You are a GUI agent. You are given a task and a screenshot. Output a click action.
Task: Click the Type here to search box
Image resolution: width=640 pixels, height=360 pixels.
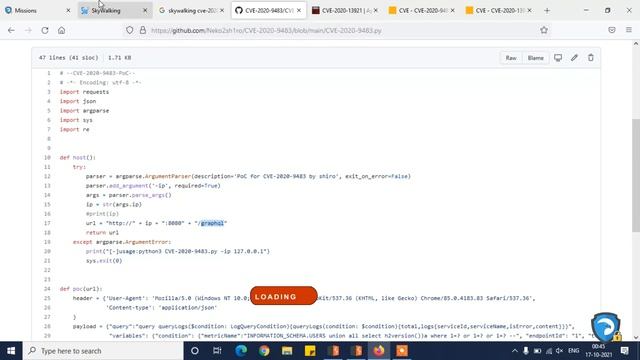point(103,351)
